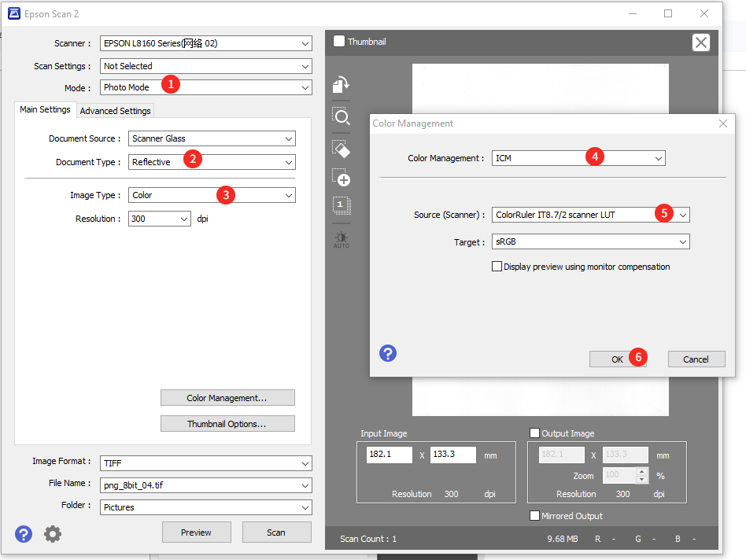The width and height of the screenshot is (746, 560).
Task: Open the Mode dropdown showing Photo Mode
Action: 206,87
